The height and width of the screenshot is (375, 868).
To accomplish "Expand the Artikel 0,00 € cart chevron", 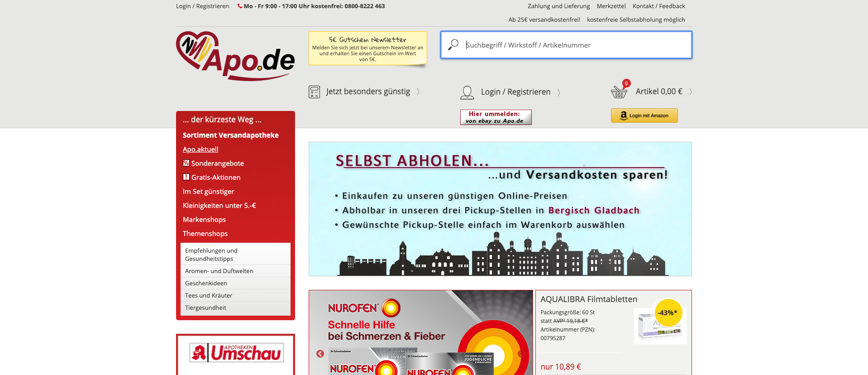I will click(690, 92).
